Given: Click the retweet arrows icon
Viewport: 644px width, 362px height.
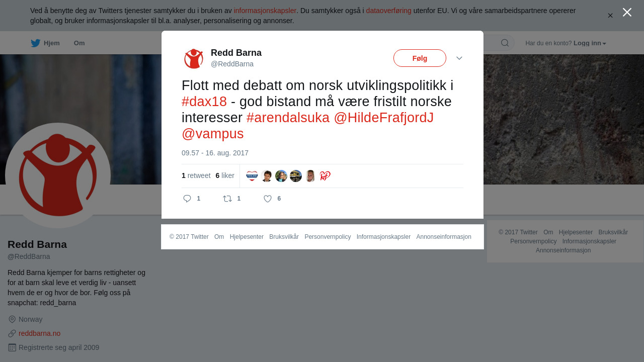Looking at the screenshot, I should (227, 199).
